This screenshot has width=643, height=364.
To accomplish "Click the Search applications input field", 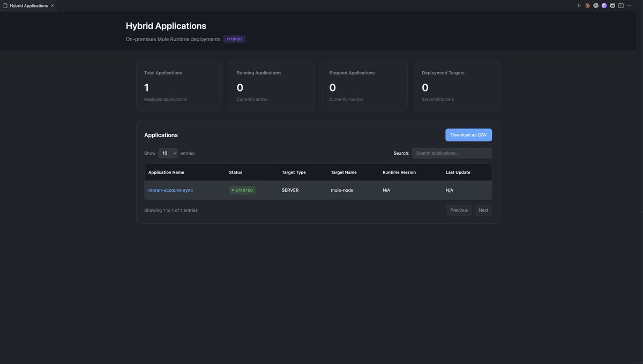I will pos(452,153).
